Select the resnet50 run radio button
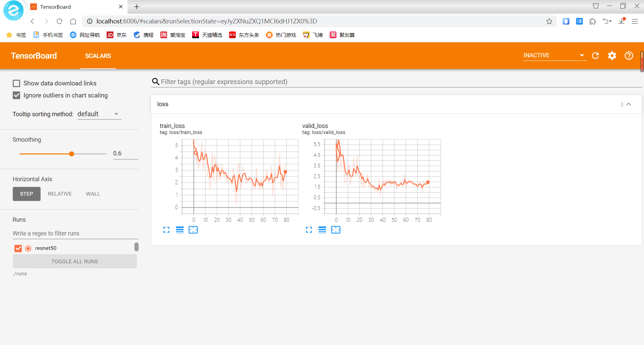The height and width of the screenshot is (345, 644). pyautogui.click(x=28, y=248)
